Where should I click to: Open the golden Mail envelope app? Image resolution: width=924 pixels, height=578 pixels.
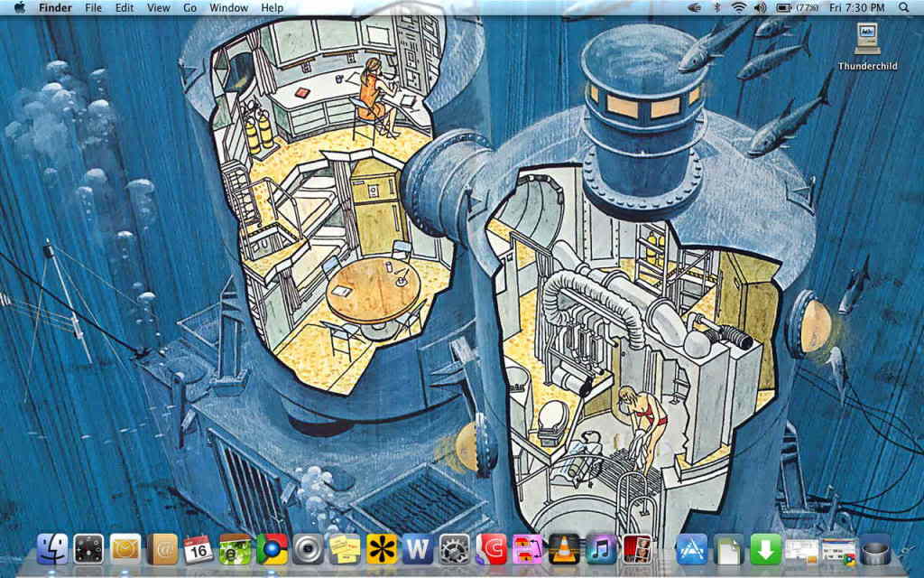tap(125, 549)
